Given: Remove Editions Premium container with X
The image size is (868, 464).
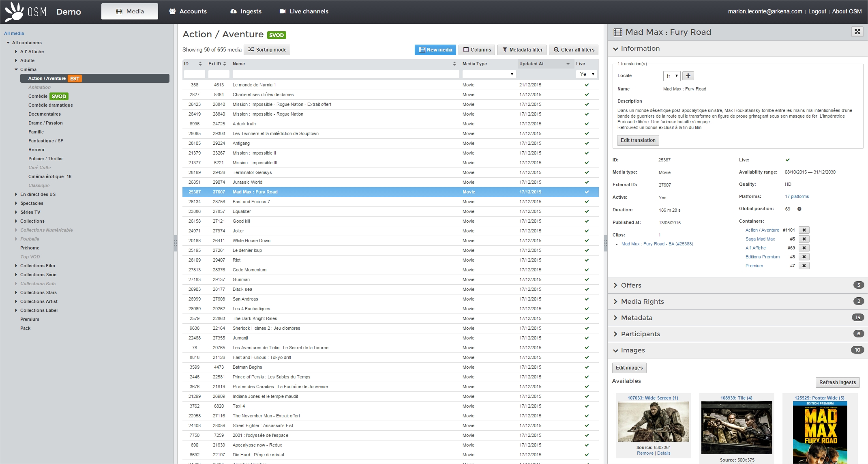Looking at the screenshot, I should point(804,257).
